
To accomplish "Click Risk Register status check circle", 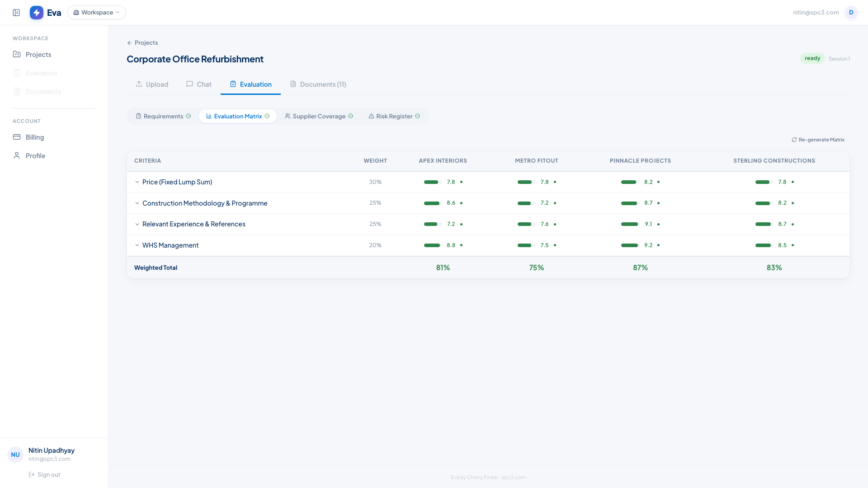I will tap(418, 116).
